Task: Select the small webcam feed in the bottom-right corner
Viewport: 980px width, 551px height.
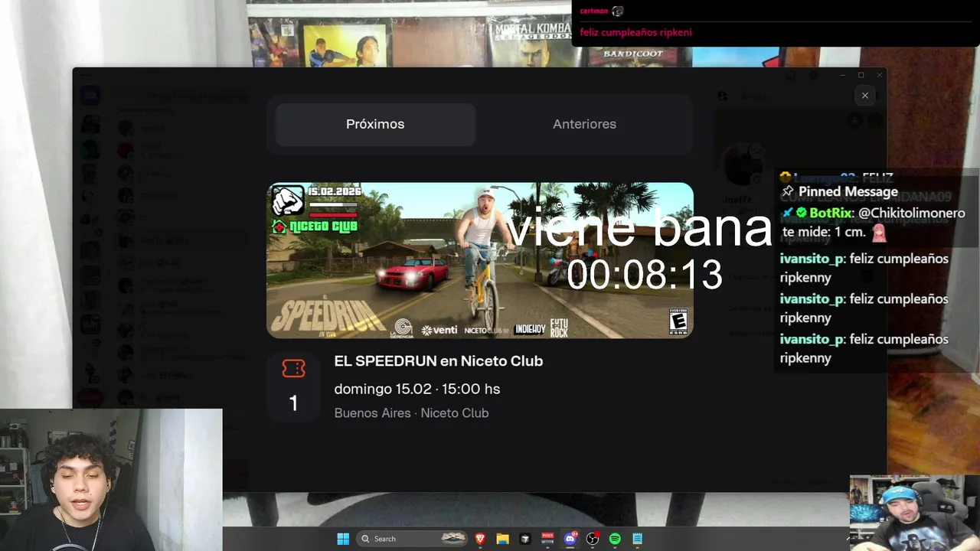Action: click(915, 514)
